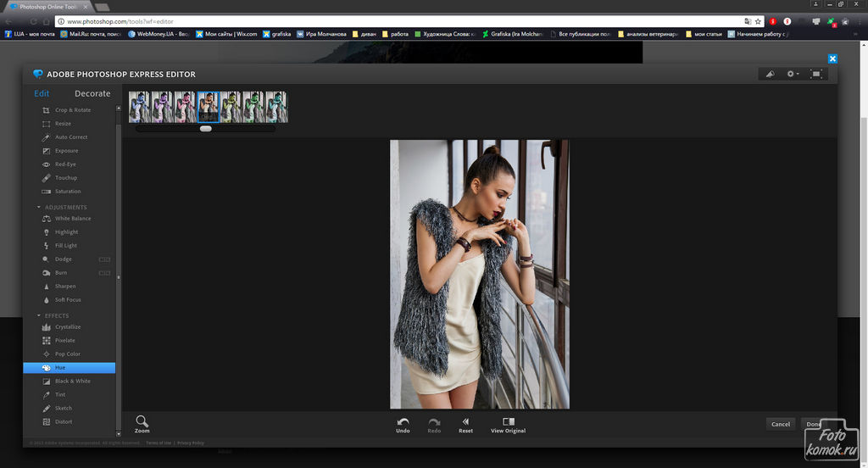Select the purple hue thumbnail
This screenshot has width=868, height=468.
point(162,107)
